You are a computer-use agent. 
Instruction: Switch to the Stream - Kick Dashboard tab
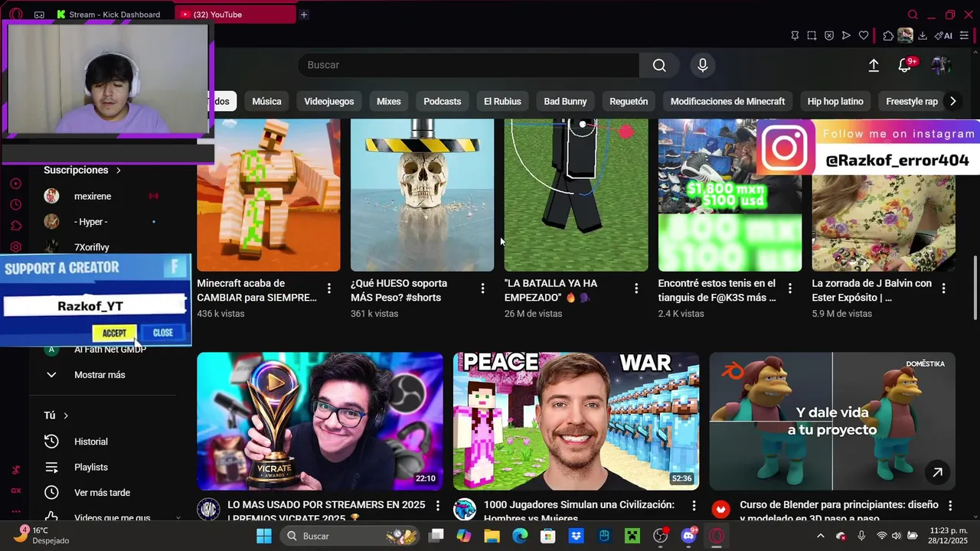pyautogui.click(x=108, y=15)
